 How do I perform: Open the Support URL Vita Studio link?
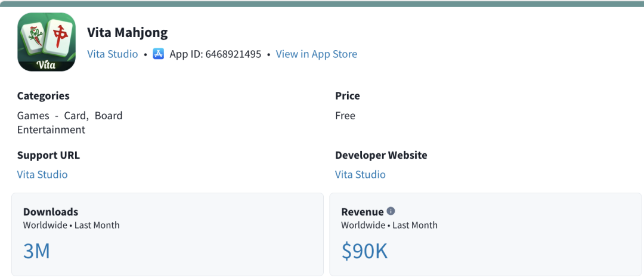pos(42,175)
